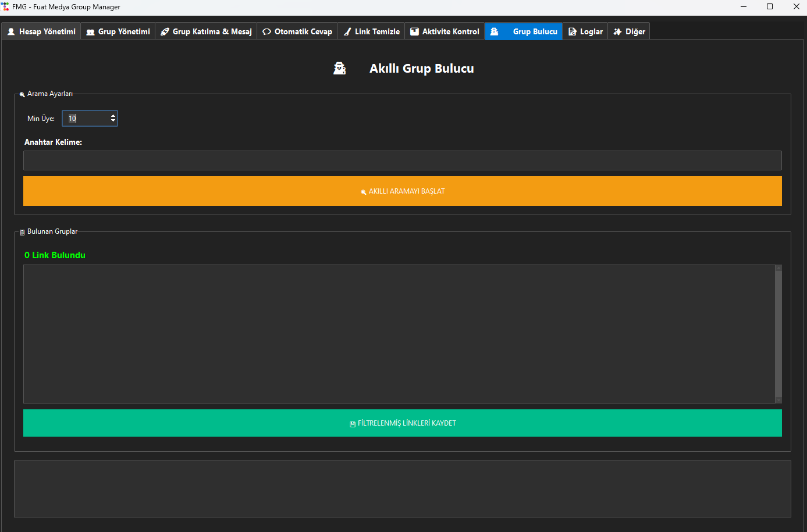
Task: Click the detective icon on Grup Bulucu tab
Action: coord(495,31)
